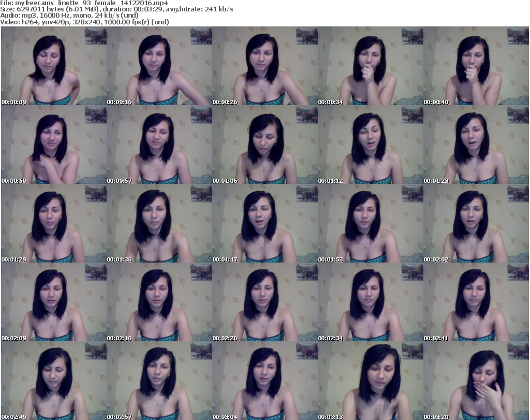This screenshot has width=530, height=420.
Task: Pick the 00:00:40 thumbnail
Action: click(x=476, y=66)
